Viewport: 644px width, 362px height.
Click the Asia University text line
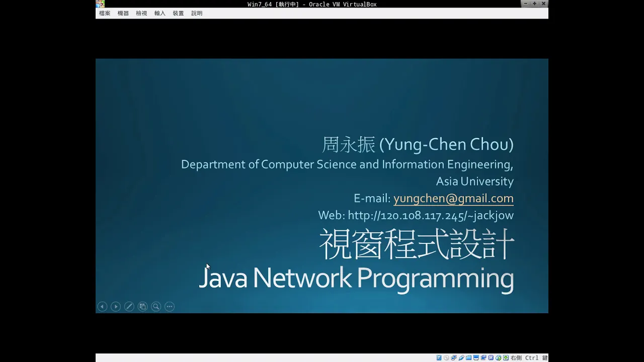[475, 181]
